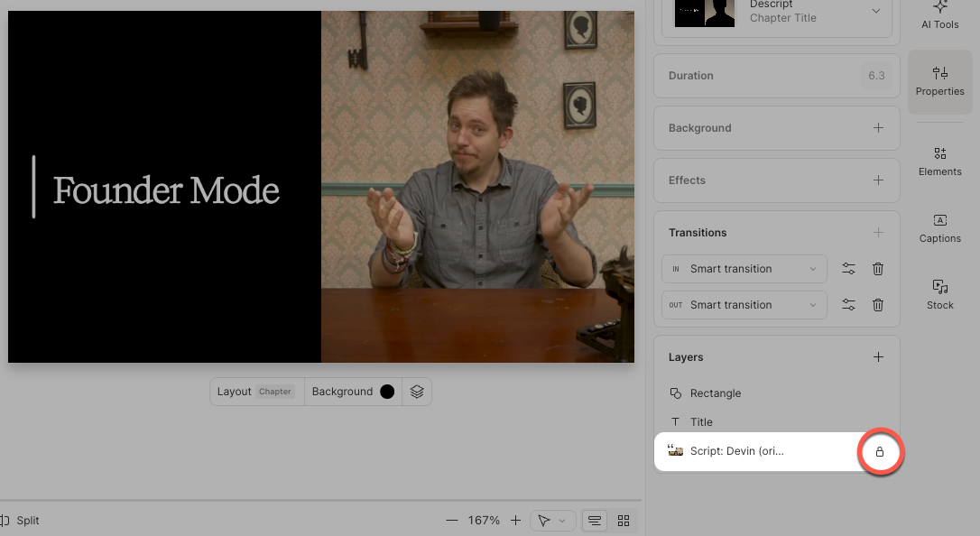Switch to list view mode
Screen dimensions: 980x536
[594, 521]
